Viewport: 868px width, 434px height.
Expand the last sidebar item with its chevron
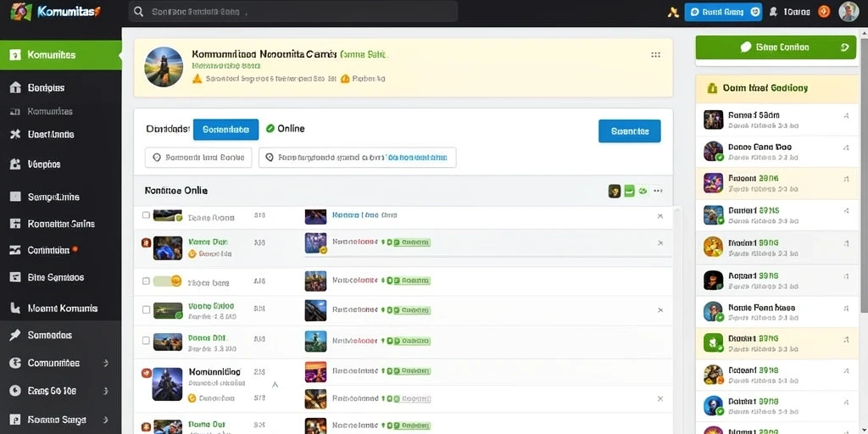(x=106, y=420)
